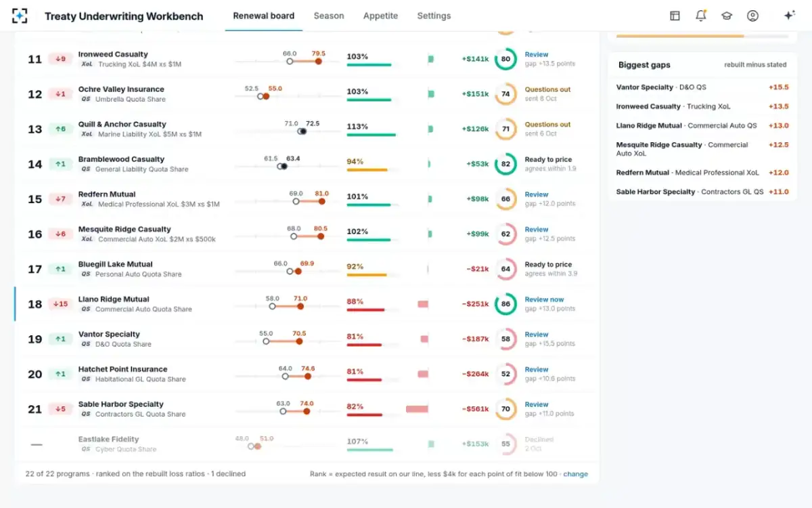The height and width of the screenshot is (508, 812).
Task: Click the 71 score ring for Quill & Anchor
Action: click(505, 129)
